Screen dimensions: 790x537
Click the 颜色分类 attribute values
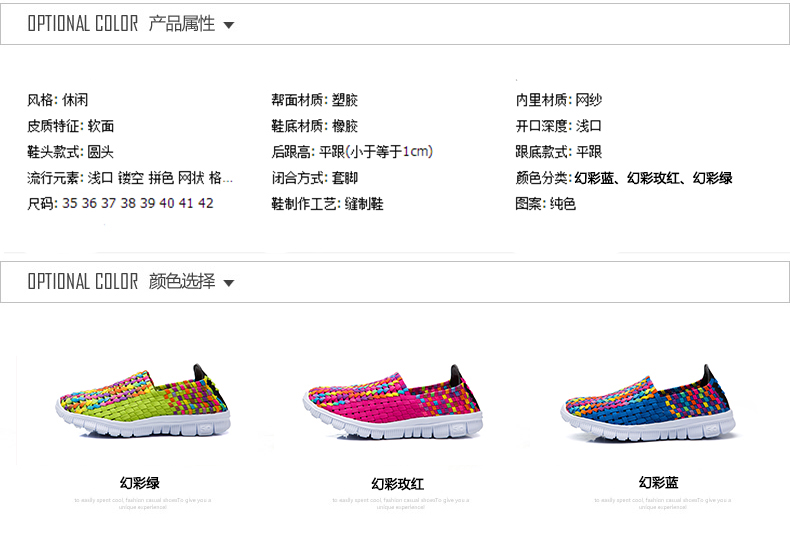pyautogui.click(x=653, y=178)
